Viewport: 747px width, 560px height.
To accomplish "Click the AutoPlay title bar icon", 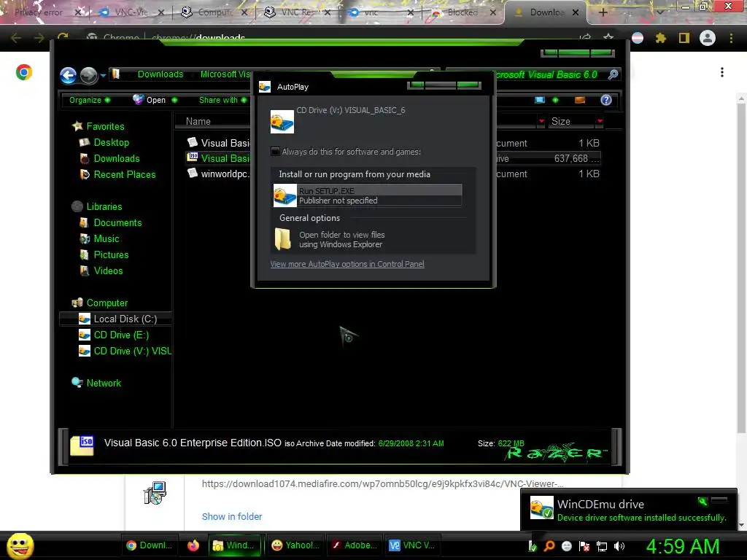I will [x=264, y=87].
